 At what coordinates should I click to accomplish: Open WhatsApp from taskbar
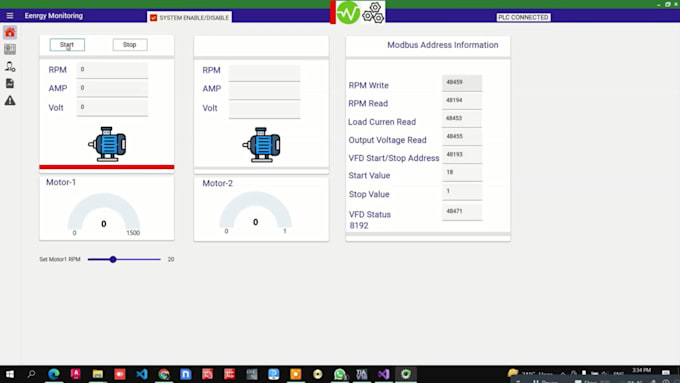coord(340,374)
